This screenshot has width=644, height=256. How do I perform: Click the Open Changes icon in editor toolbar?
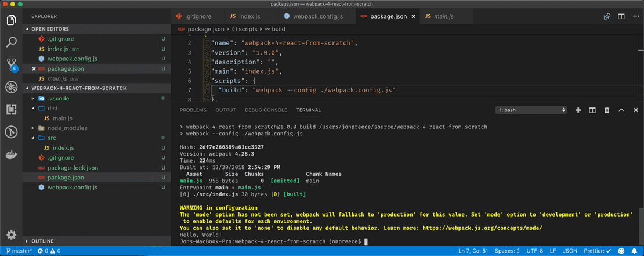607,17
